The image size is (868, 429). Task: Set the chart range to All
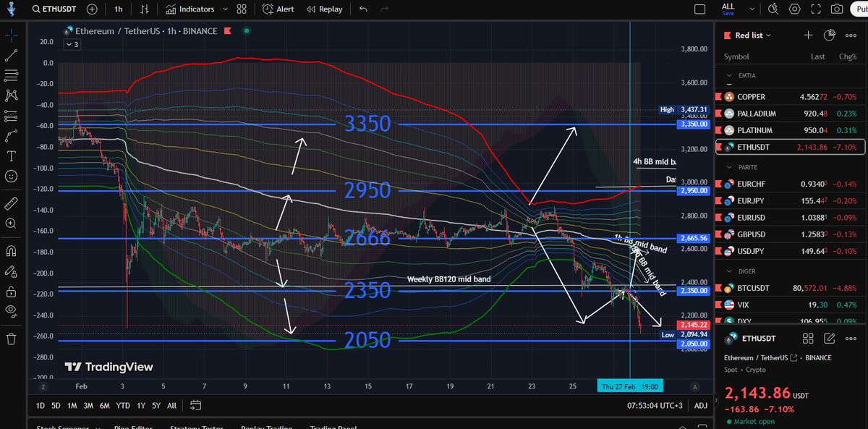[171, 405]
